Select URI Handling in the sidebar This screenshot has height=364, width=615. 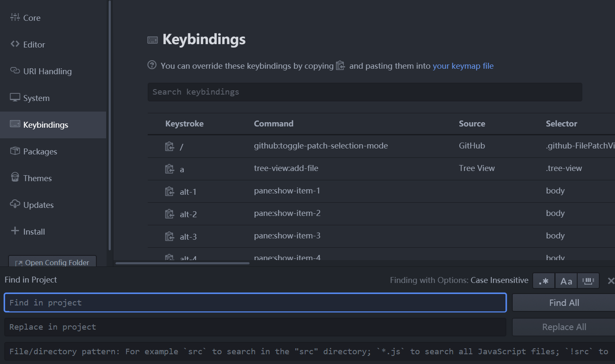48,71
